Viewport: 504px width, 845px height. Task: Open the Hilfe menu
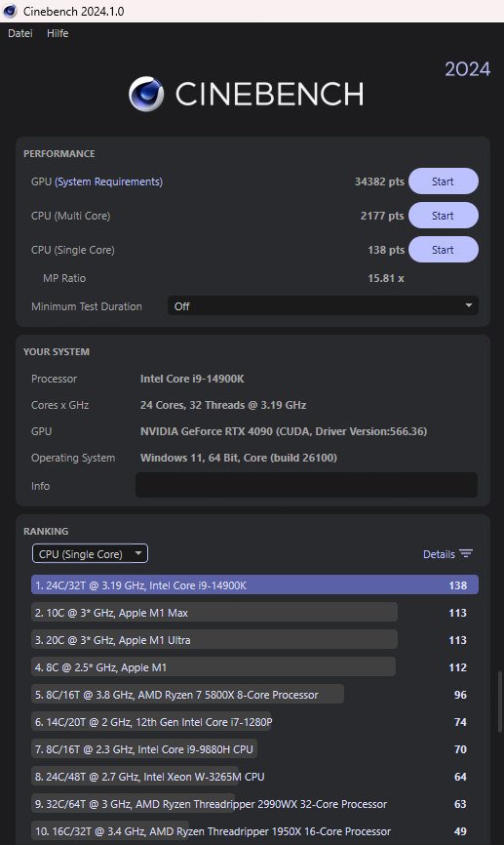coord(58,33)
